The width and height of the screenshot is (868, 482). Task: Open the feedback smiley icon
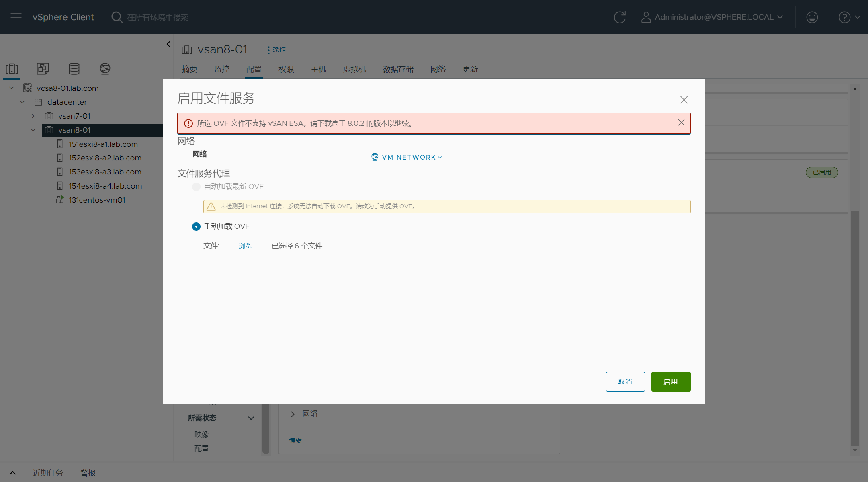pos(812,17)
